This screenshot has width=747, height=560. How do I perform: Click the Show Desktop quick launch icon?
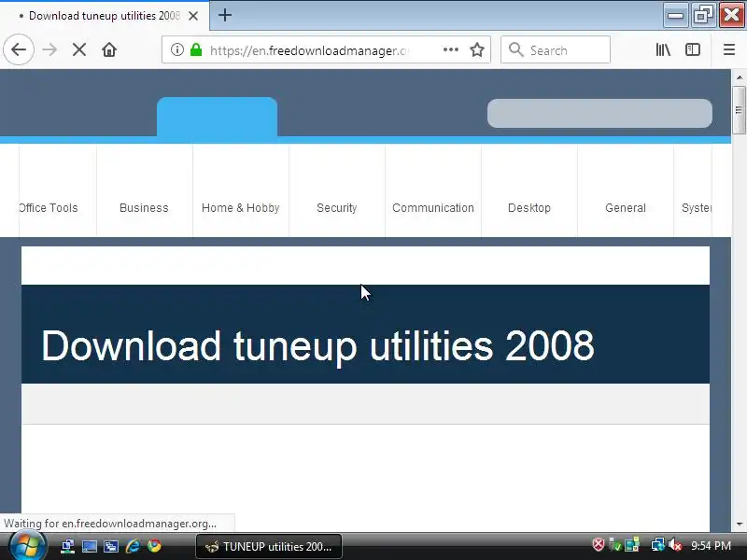tap(89, 546)
